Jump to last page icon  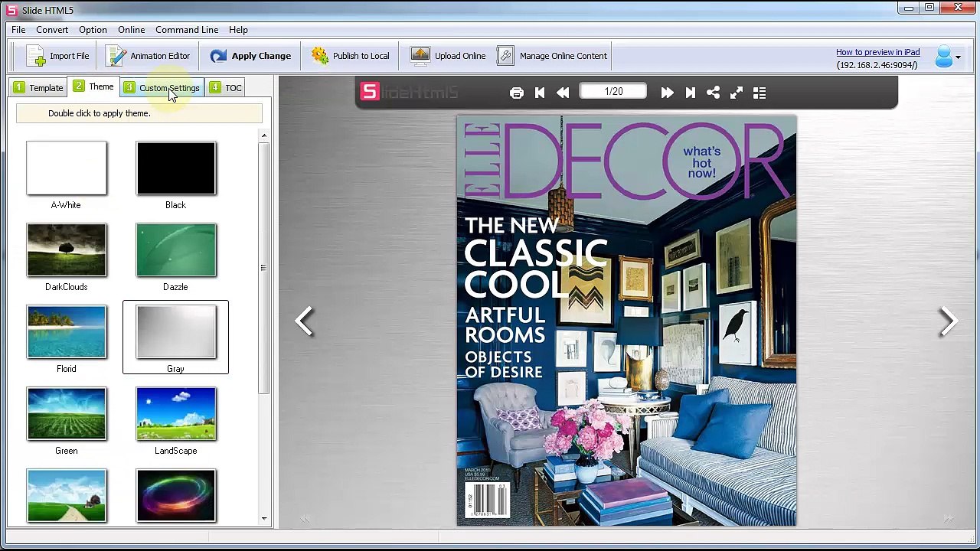(690, 93)
